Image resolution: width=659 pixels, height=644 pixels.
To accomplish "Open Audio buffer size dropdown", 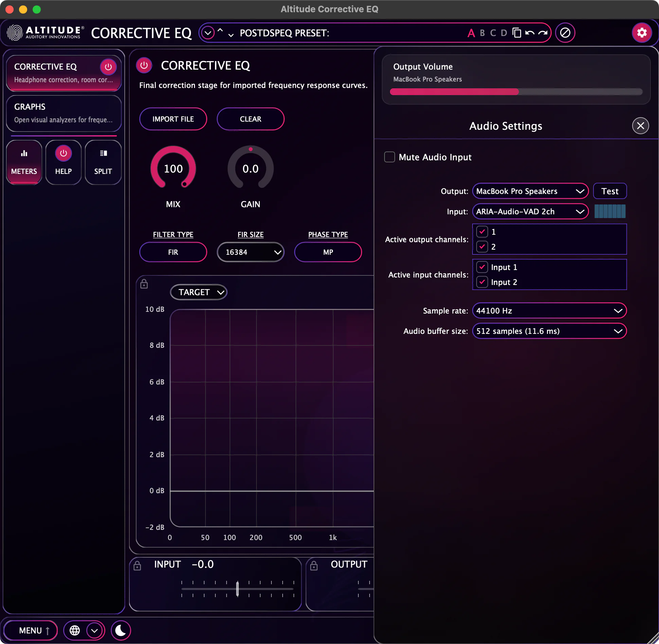I will (x=549, y=331).
